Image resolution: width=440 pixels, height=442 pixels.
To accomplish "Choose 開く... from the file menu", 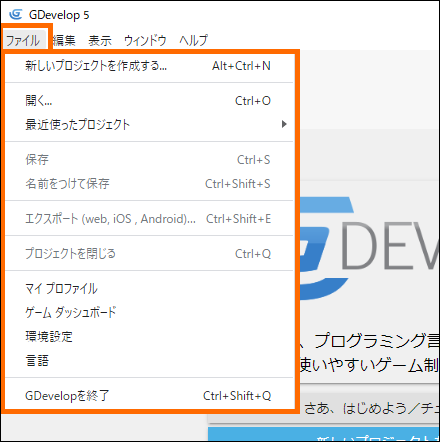I will point(149,100).
